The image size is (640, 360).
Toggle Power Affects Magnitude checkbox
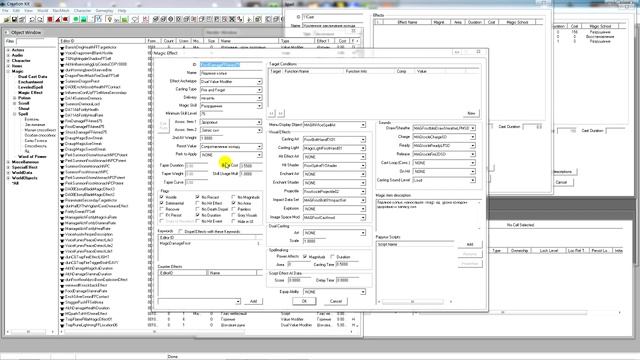(305, 257)
